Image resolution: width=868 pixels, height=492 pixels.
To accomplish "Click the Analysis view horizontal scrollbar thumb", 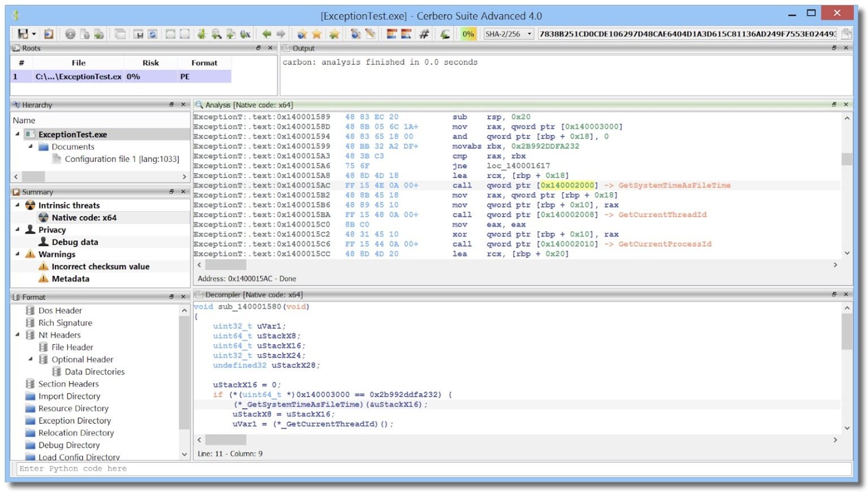I will coord(225,265).
